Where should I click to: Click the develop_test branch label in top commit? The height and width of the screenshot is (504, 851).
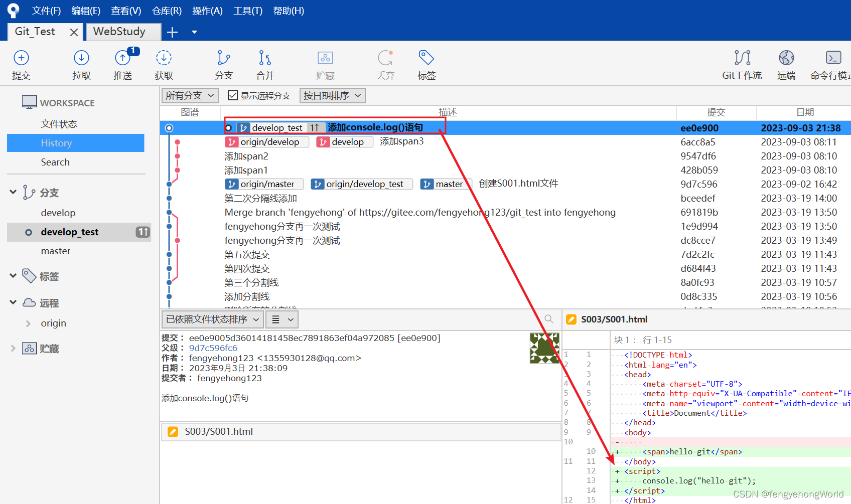pos(278,128)
